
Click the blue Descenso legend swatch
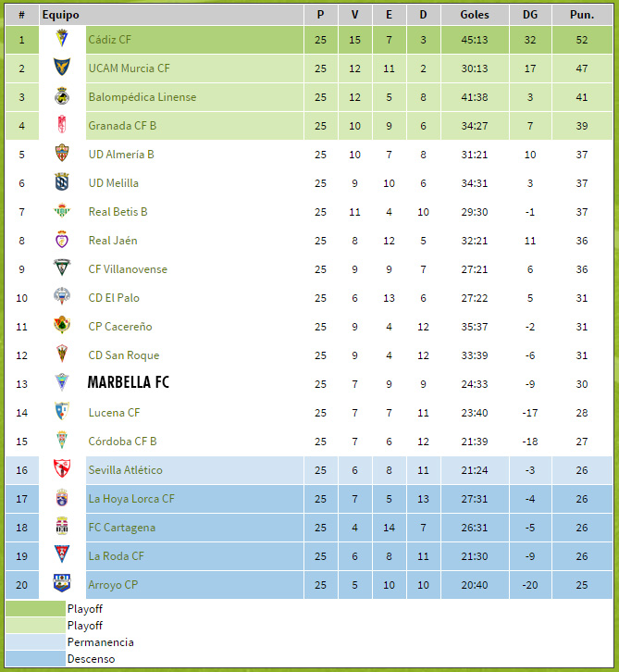click(35, 659)
